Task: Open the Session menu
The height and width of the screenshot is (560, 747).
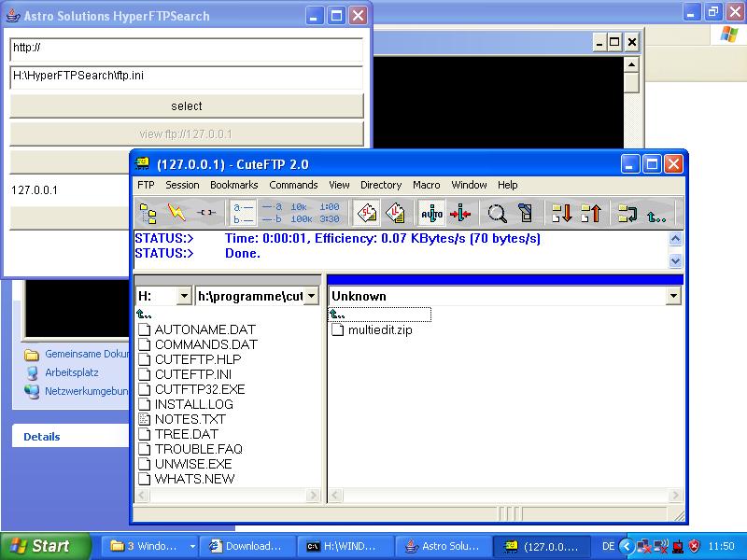Action: pyautogui.click(x=182, y=185)
